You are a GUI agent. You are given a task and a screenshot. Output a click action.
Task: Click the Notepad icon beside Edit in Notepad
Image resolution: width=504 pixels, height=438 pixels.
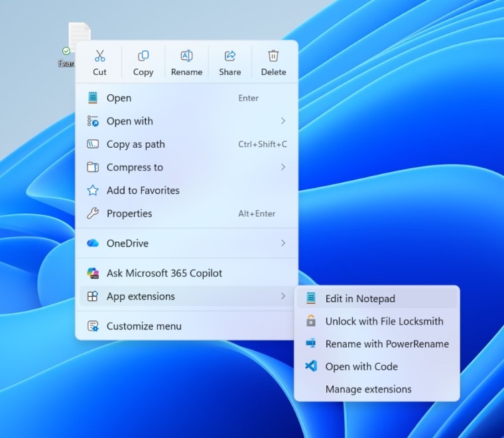point(311,298)
